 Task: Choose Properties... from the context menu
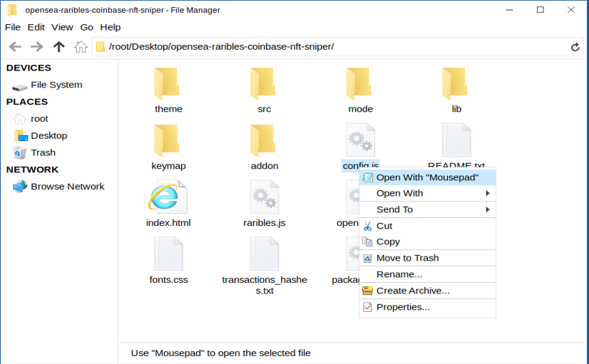point(427,307)
